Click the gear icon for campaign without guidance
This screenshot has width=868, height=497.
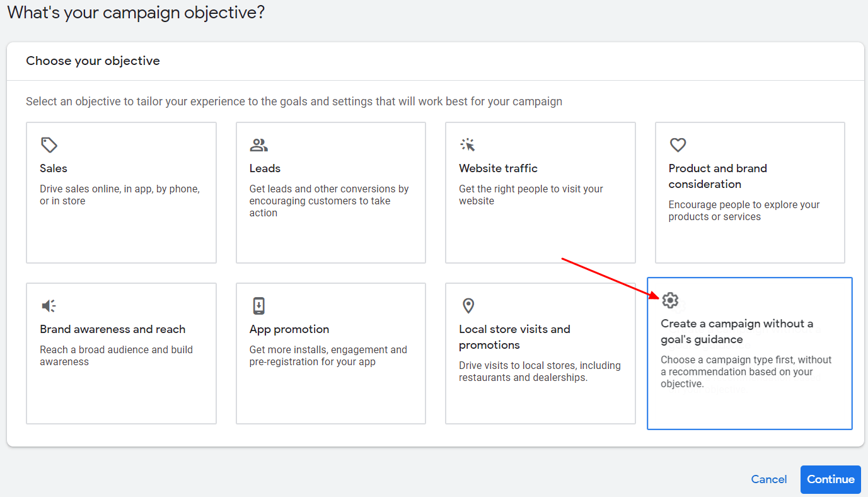click(670, 301)
